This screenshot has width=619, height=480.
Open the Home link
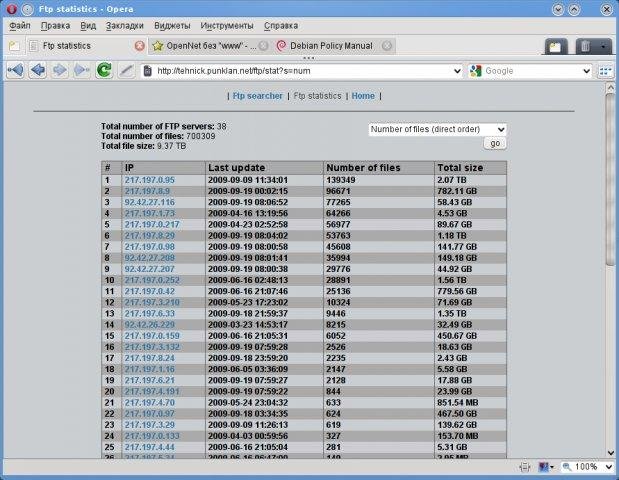pos(363,96)
